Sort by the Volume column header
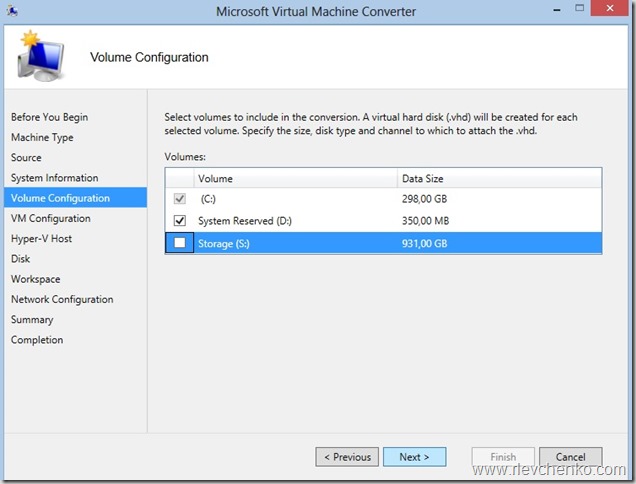The image size is (636, 484). coord(295,179)
